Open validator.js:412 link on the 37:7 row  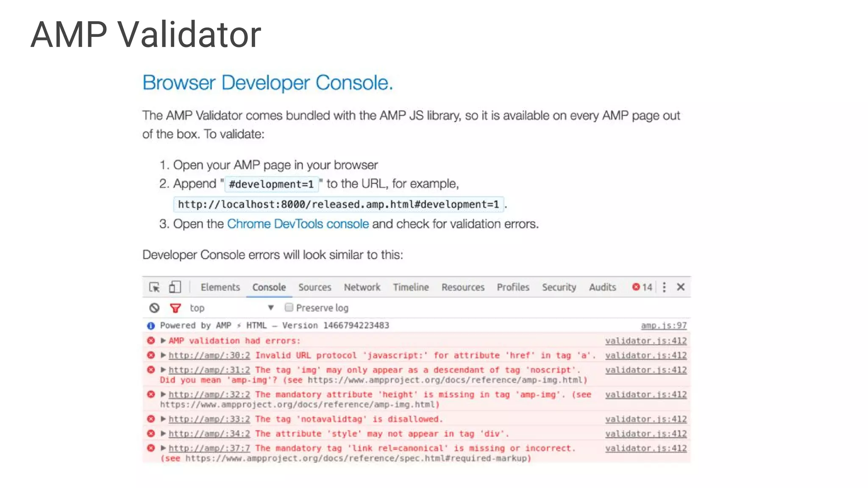646,448
